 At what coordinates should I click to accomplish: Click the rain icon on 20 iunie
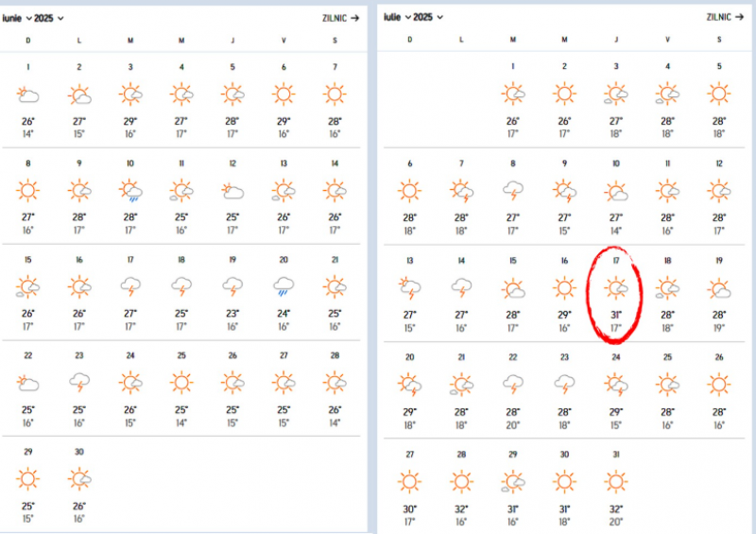283,285
